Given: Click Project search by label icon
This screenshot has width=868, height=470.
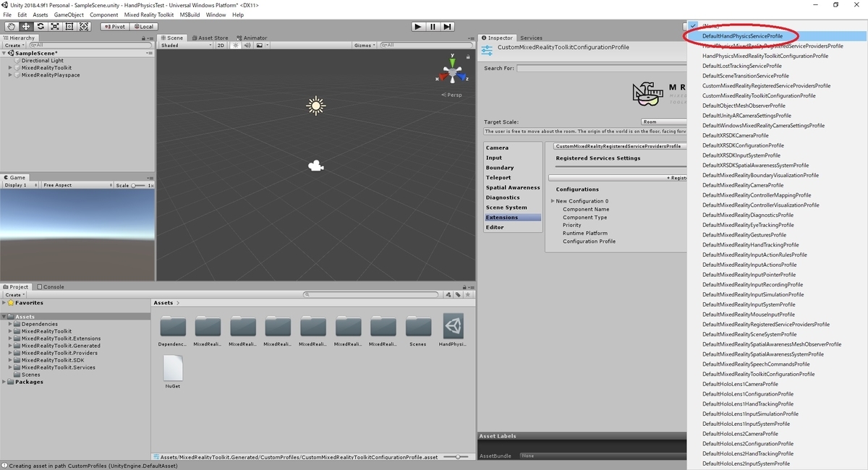Looking at the screenshot, I should click(x=459, y=294).
